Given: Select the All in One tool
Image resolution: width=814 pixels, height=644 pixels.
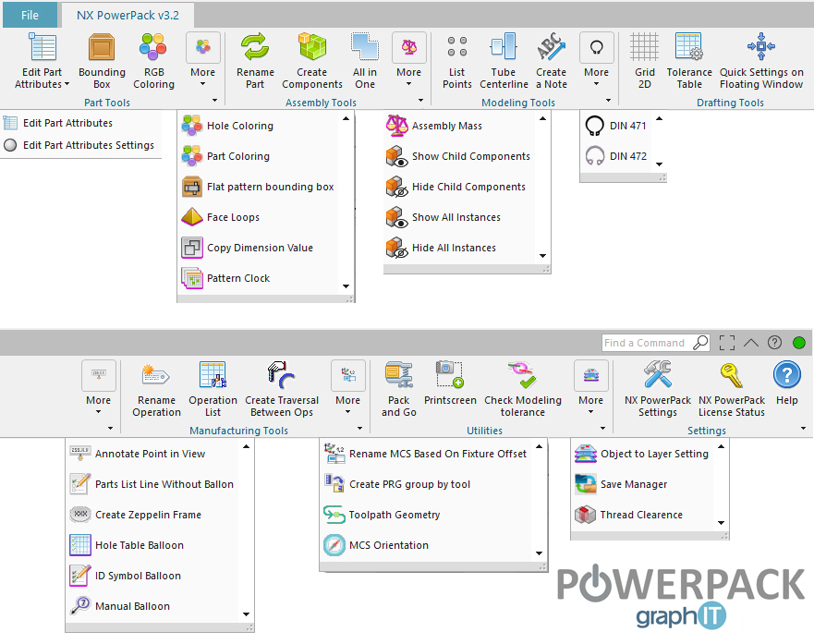Looking at the screenshot, I should [x=365, y=61].
